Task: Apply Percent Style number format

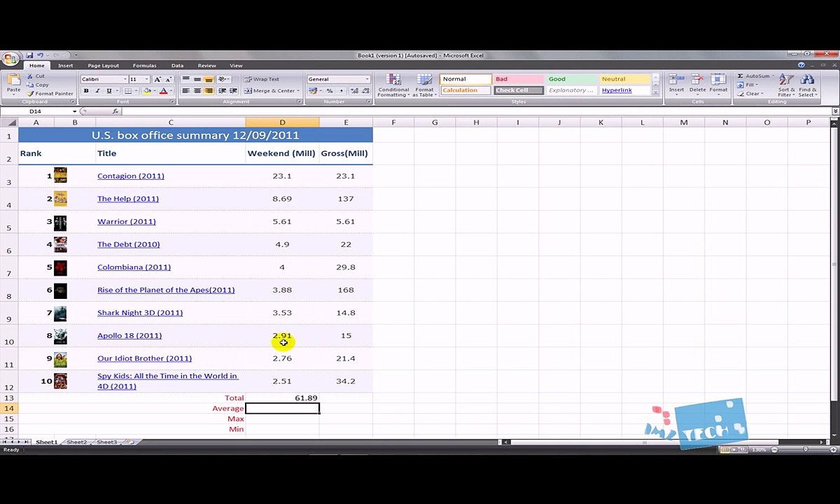Action: tap(329, 91)
